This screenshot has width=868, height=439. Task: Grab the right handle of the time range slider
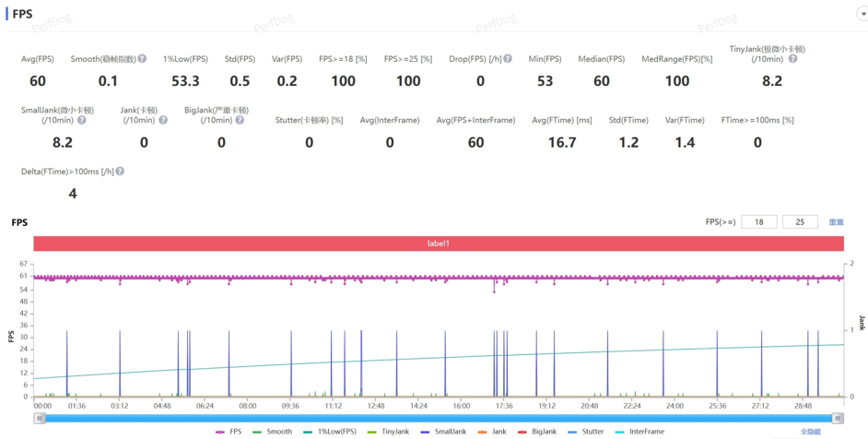pyautogui.click(x=839, y=419)
